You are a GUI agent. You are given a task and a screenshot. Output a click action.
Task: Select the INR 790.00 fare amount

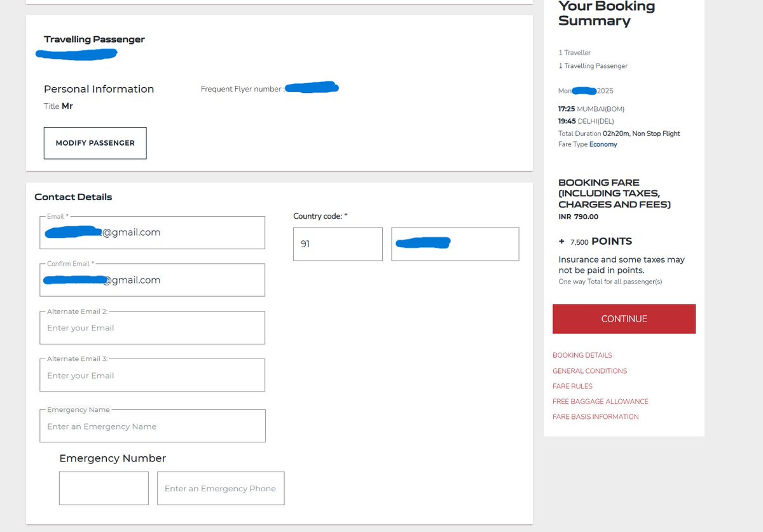[578, 217]
